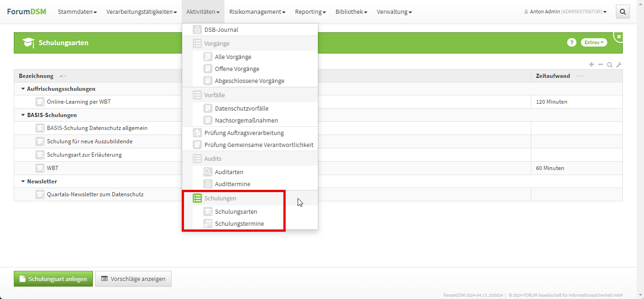Select Datenschutzvorfälle menu entry

pos(241,108)
